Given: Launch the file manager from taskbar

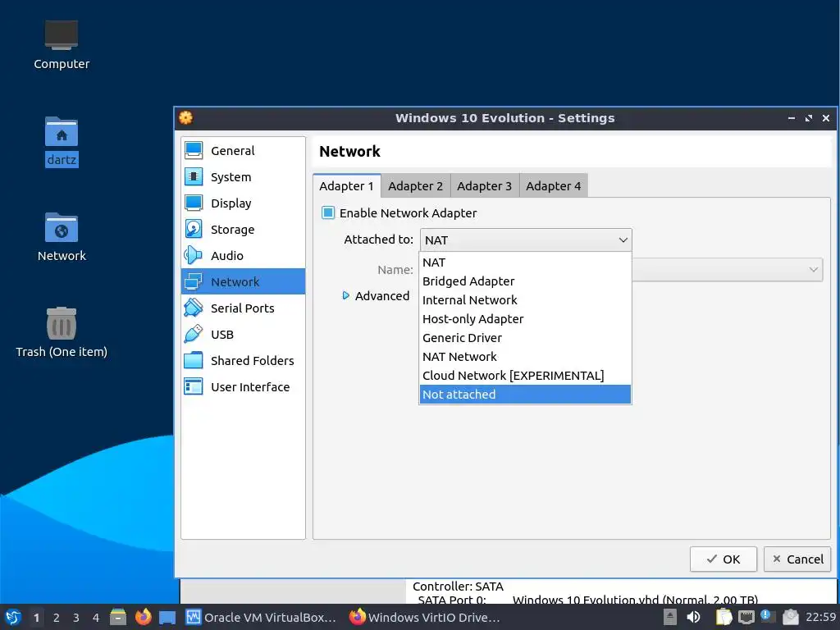Looking at the screenshot, I should (x=118, y=618).
